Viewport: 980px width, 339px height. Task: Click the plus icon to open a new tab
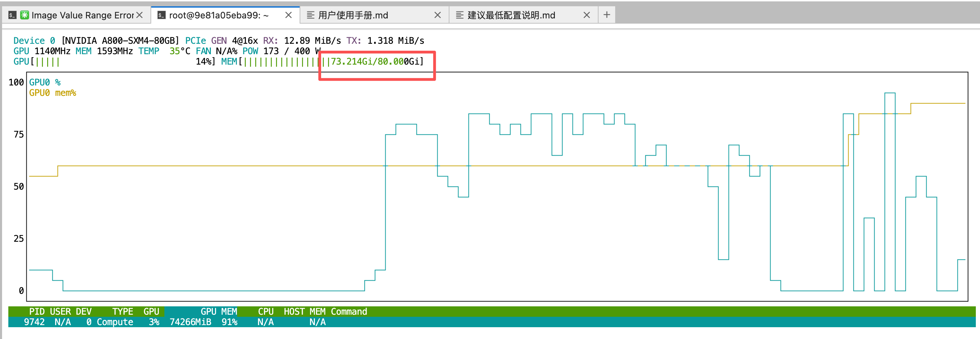click(x=607, y=15)
